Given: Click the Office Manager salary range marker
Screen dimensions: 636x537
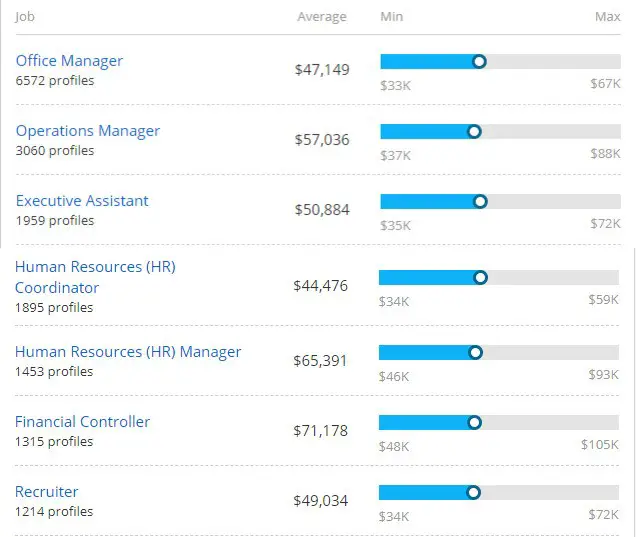Looking at the screenshot, I should coord(479,62).
